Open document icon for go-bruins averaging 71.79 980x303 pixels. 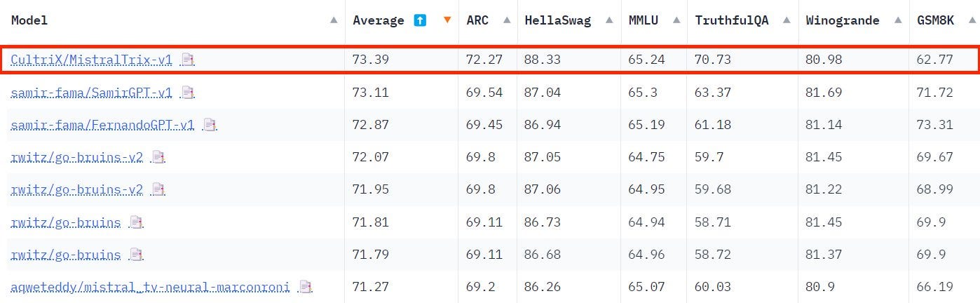[x=136, y=255]
